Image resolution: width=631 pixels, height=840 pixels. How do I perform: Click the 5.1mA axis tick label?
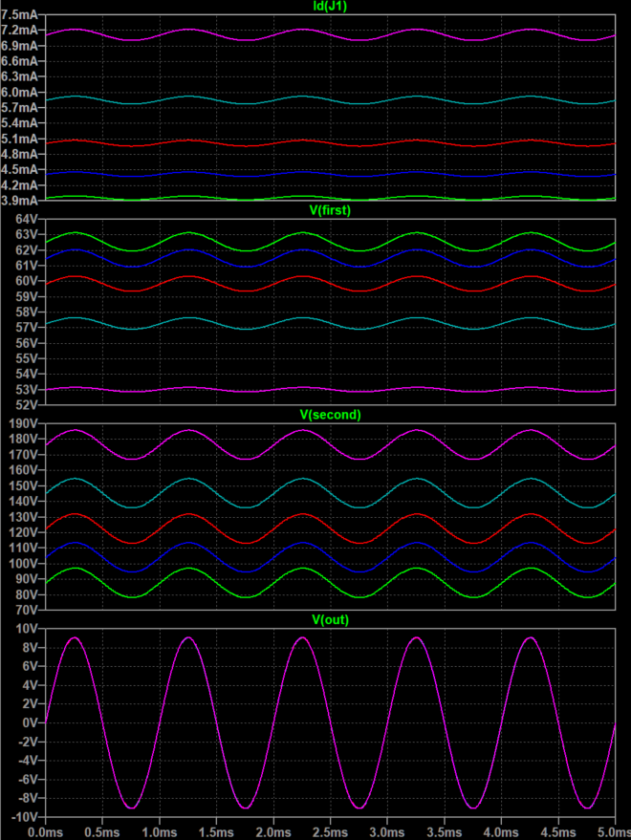(x=19, y=139)
